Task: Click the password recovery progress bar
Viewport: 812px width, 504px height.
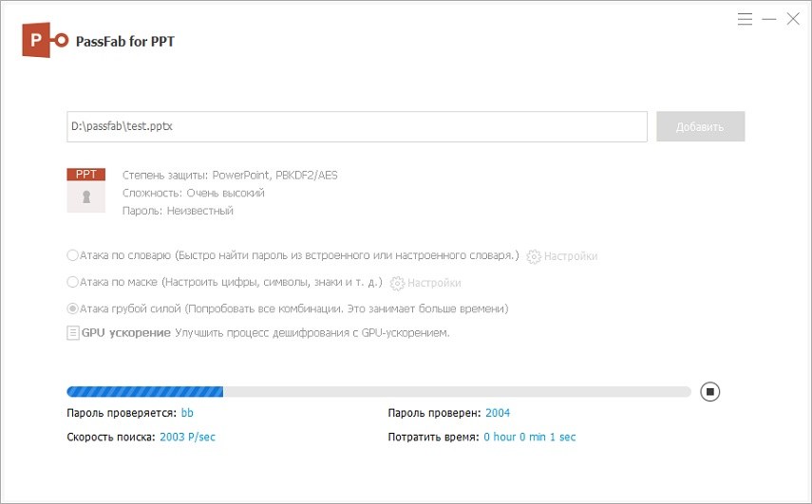Action: click(x=378, y=391)
